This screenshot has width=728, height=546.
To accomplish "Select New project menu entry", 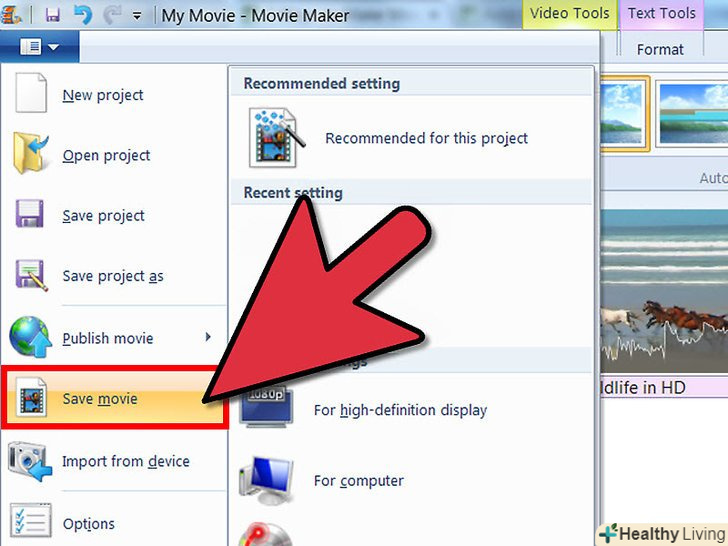I will click(114, 95).
